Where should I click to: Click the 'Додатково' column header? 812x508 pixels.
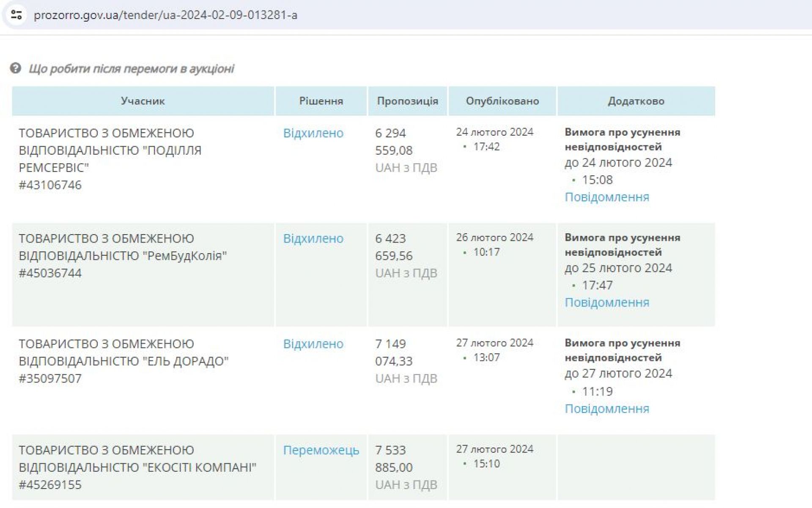click(x=636, y=101)
